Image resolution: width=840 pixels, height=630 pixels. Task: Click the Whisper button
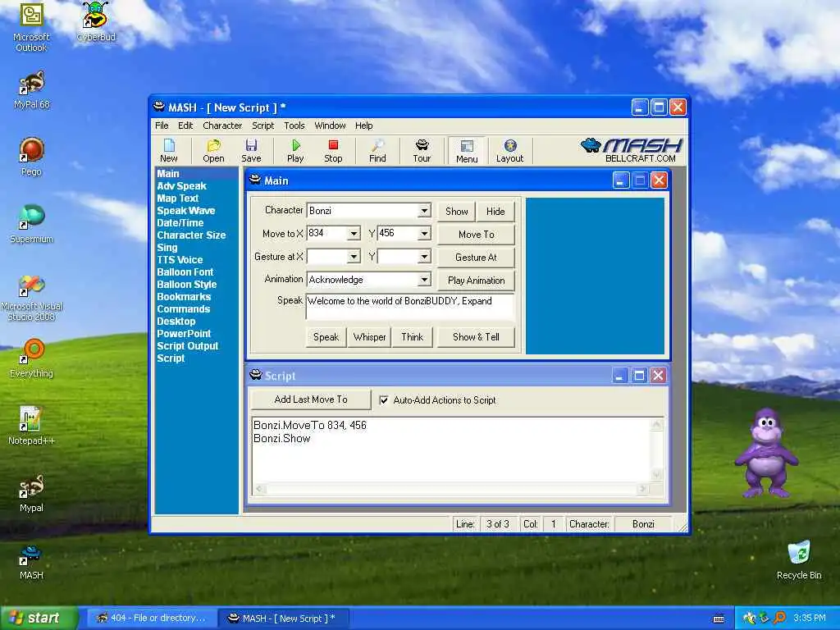pos(370,337)
